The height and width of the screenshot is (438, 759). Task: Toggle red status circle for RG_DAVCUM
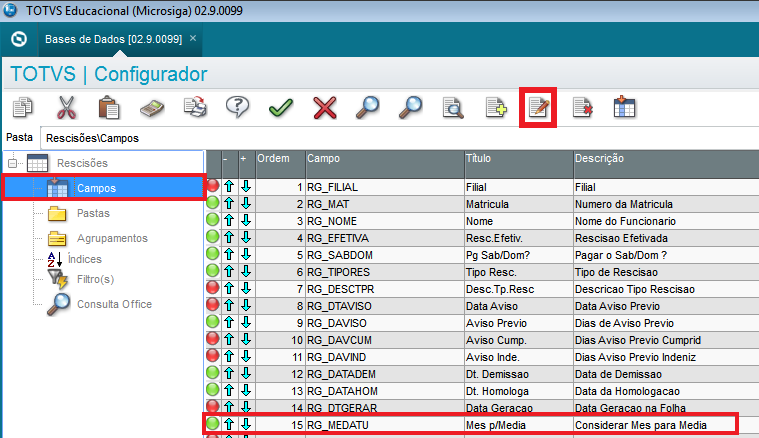coord(213,339)
